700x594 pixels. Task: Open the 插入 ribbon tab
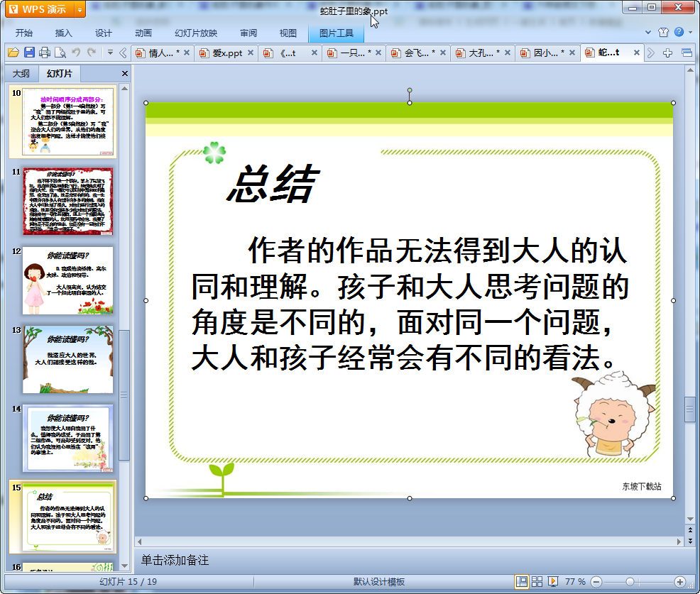63,33
